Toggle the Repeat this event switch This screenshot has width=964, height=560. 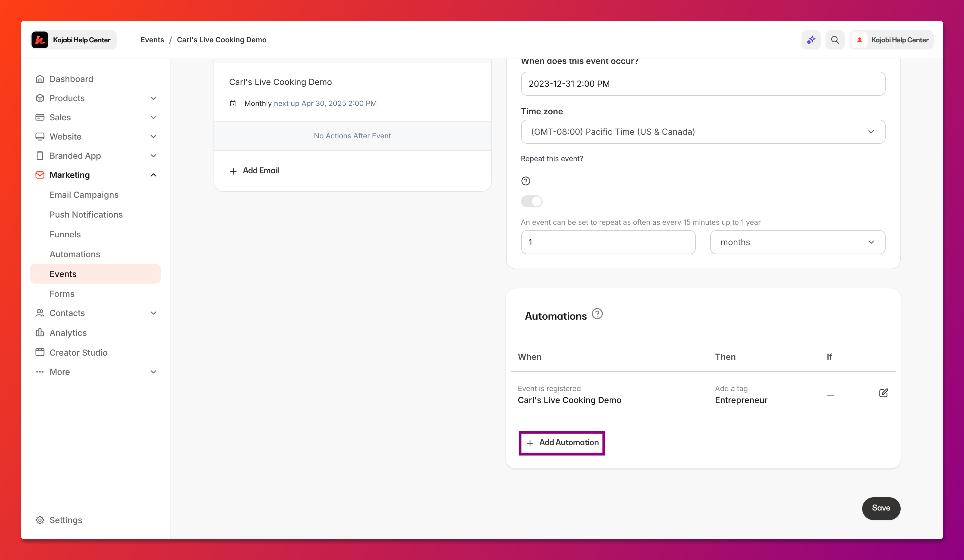(532, 201)
